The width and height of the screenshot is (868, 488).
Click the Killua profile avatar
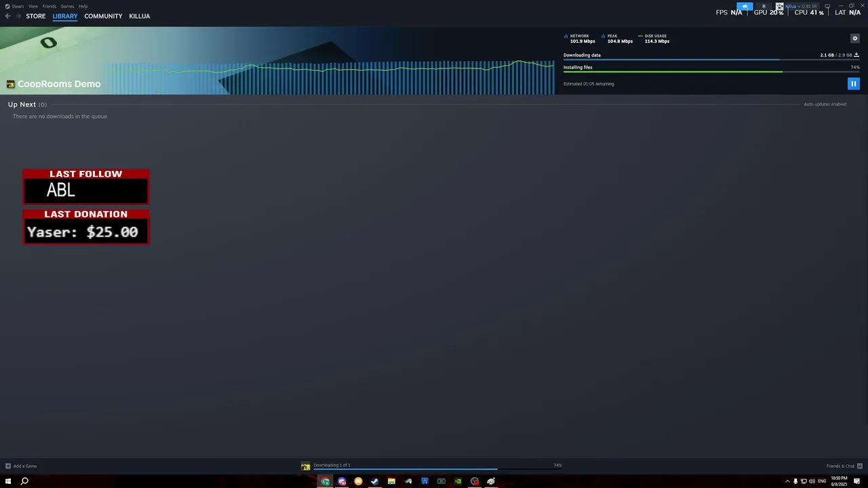tap(780, 6)
